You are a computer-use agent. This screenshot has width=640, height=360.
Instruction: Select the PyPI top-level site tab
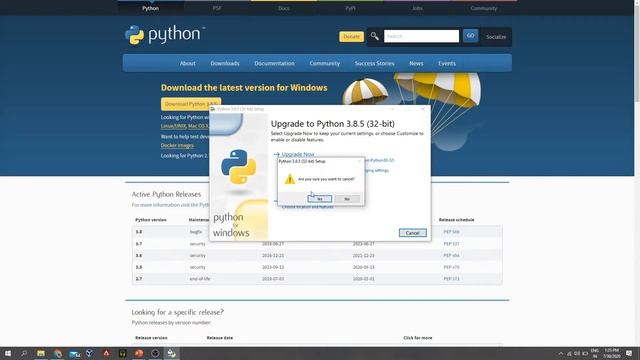pos(350,8)
